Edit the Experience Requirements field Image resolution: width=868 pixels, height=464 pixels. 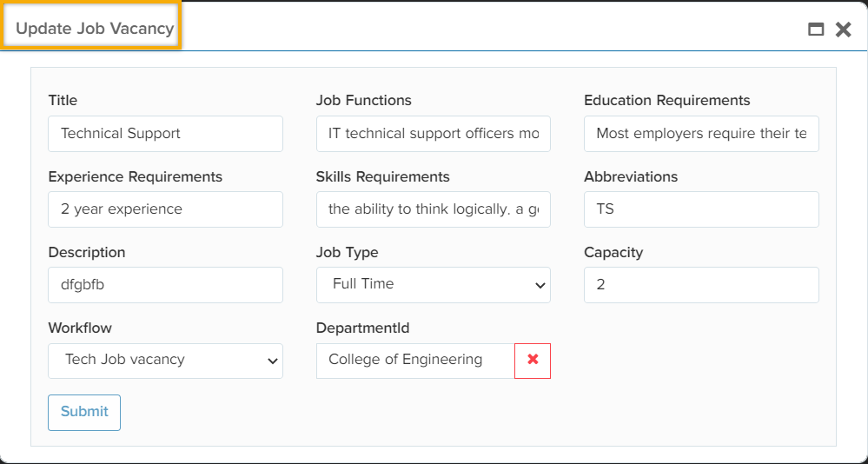pos(165,209)
